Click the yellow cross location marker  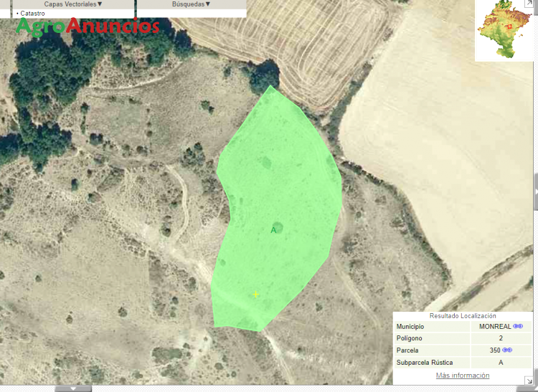(x=255, y=295)
